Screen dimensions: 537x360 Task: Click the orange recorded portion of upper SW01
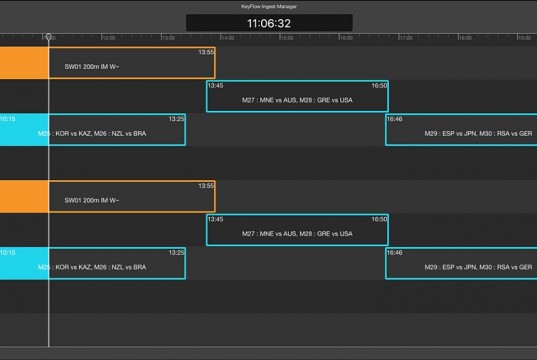tap(24, 63)
